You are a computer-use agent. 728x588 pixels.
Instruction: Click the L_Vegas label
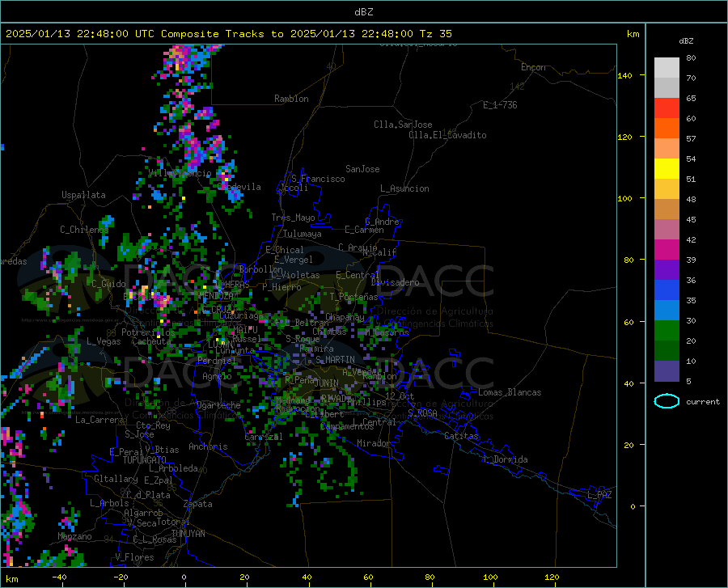click(104, 341)
